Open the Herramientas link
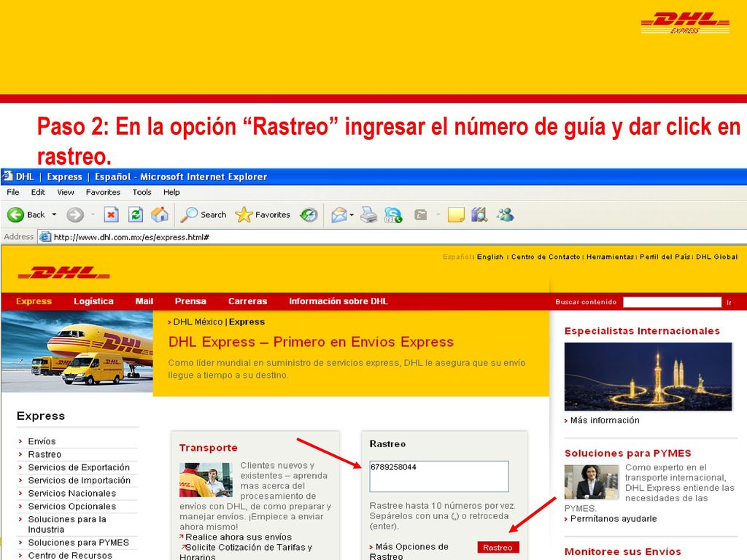 610,257
